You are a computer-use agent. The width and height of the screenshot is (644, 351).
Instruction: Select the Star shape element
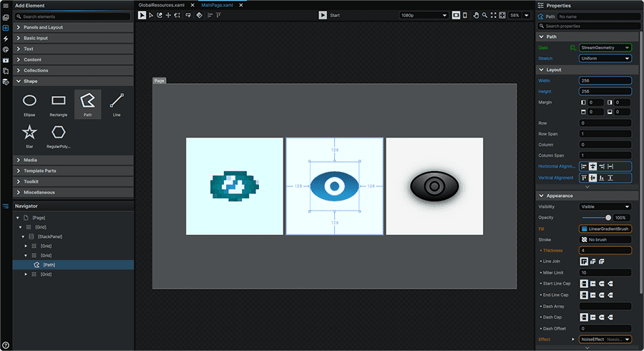pos(29,136)
